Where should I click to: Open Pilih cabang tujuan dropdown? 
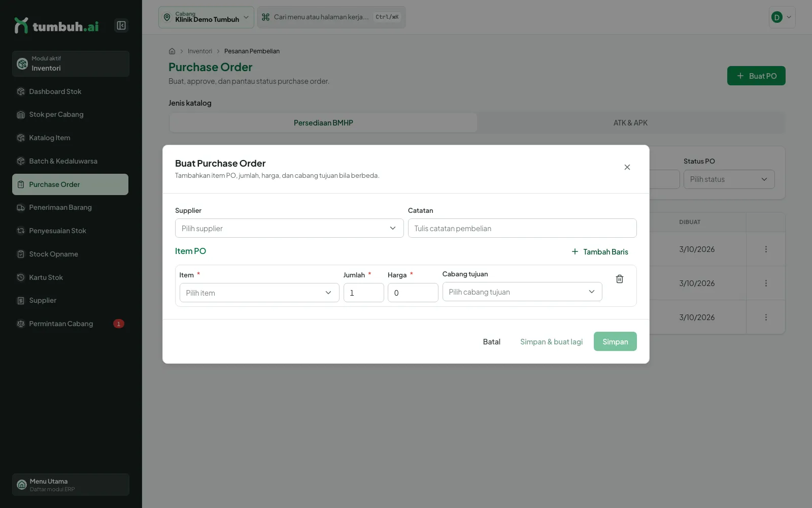click(522, 292)
